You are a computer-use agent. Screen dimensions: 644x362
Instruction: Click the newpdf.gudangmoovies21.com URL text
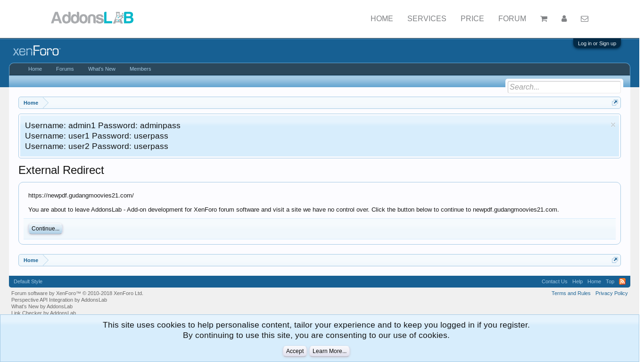[81, 195]
